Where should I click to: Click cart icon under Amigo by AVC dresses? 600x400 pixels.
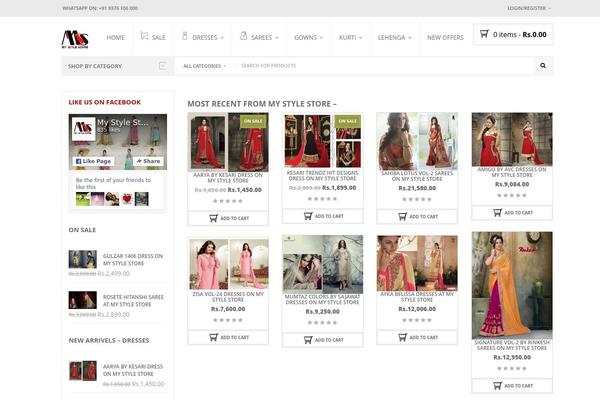[x=497, y=213]
